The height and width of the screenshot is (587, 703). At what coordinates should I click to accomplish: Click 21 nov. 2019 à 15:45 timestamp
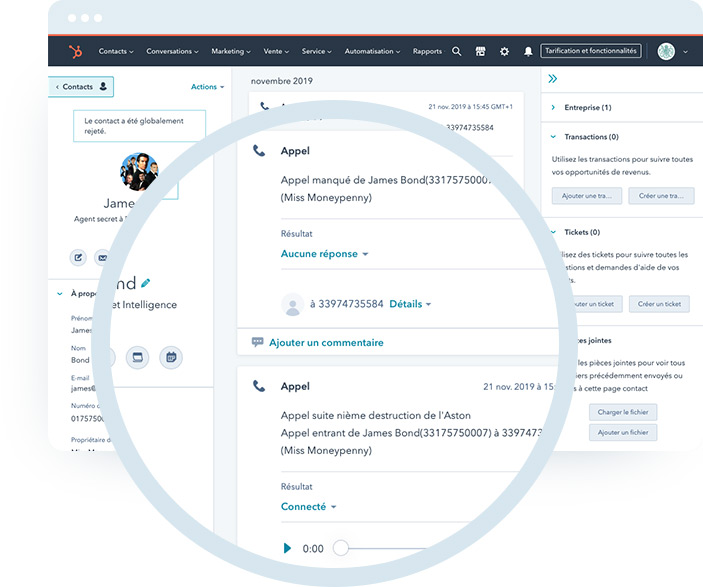click(x=470, y=107)
